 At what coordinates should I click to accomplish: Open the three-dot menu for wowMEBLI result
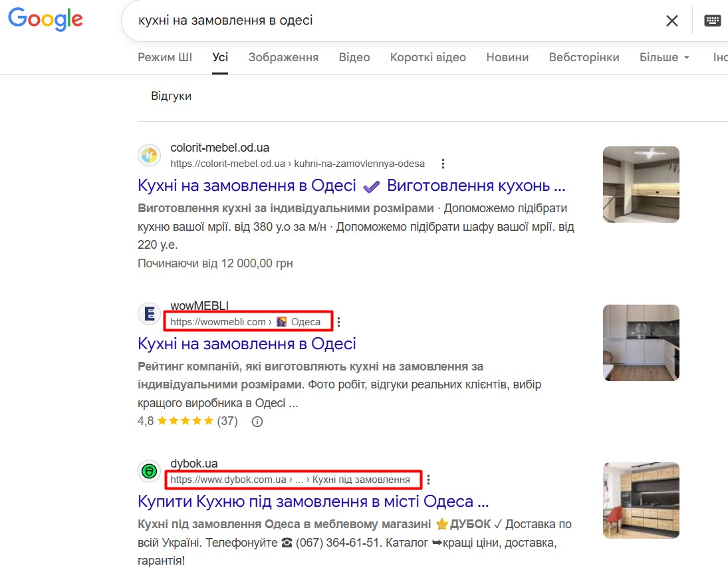point(339,322)
